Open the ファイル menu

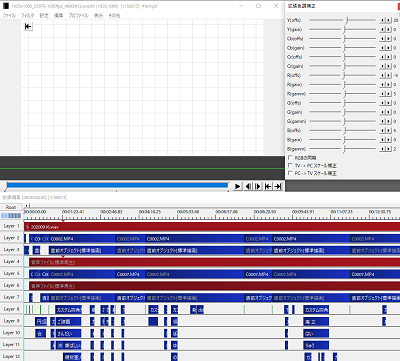click(x=9, y=15)
